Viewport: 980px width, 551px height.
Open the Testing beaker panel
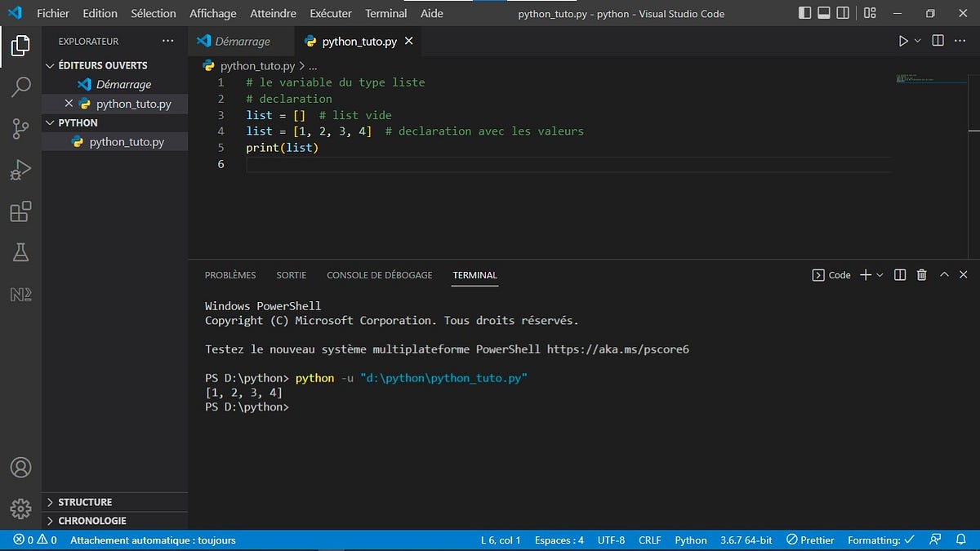20,252
